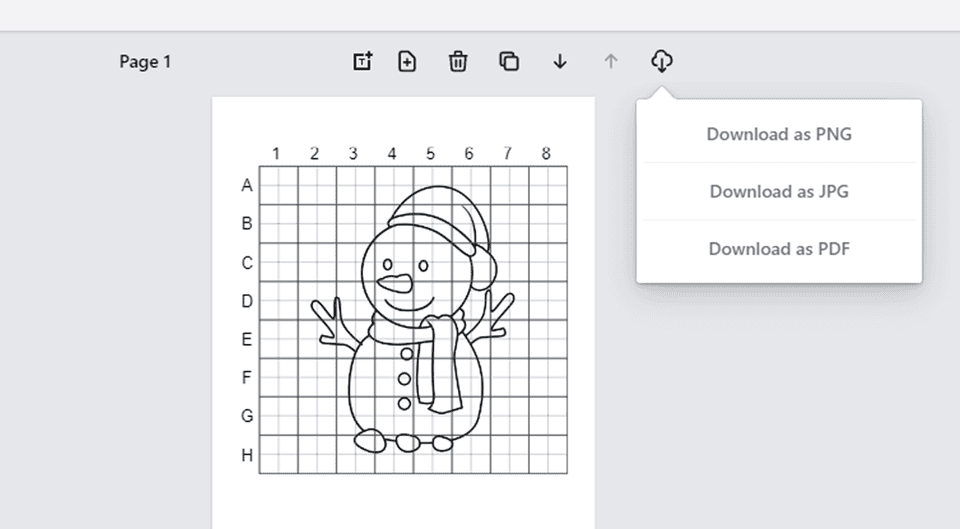Click column label 4 above the grid
960x529 pixels.
tap(392, 153)
